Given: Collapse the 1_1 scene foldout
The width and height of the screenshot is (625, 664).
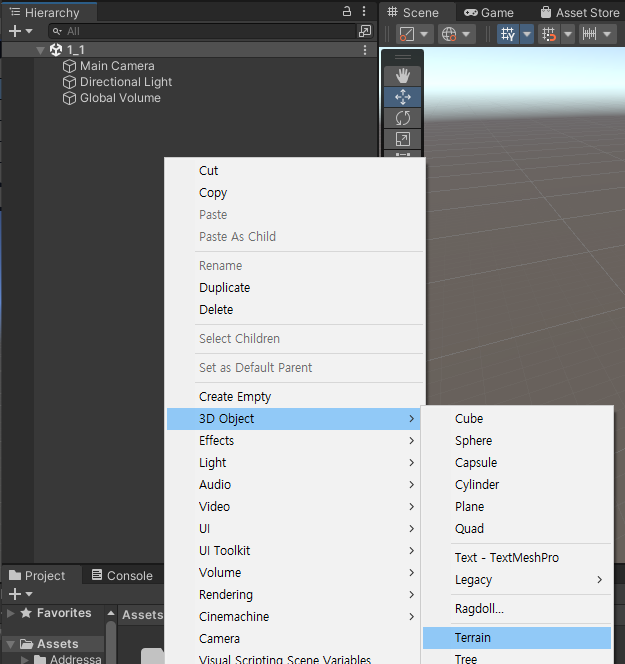Looking at the screenshot, I should [x=40, y=50].
